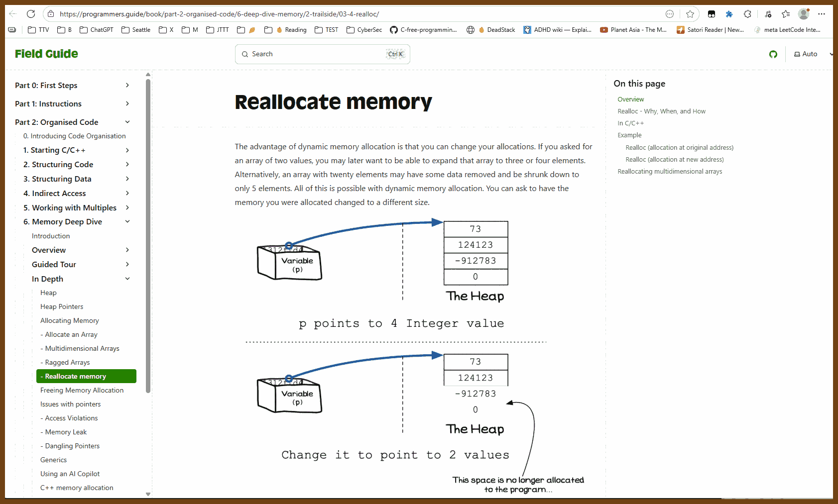Image resolution: width=838 pixels, height=504 pixels.
Task: Jump to Reallocating multidimensional arrays section
Action: tap(670, 172)
